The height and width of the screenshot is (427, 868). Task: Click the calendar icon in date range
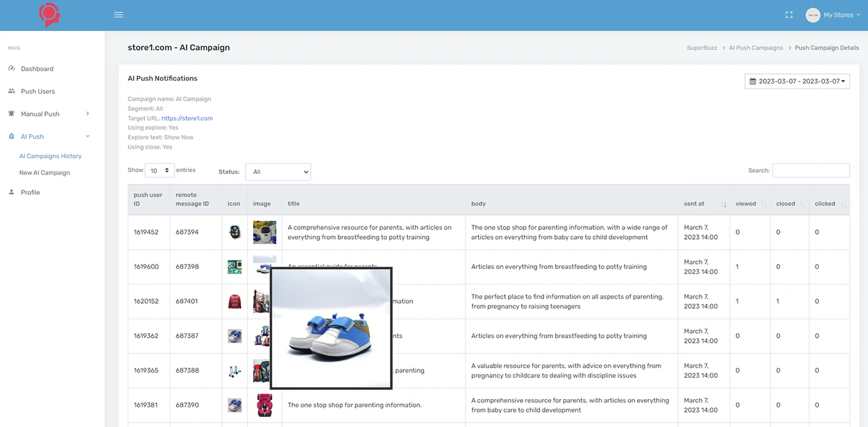tap(753, 82)
